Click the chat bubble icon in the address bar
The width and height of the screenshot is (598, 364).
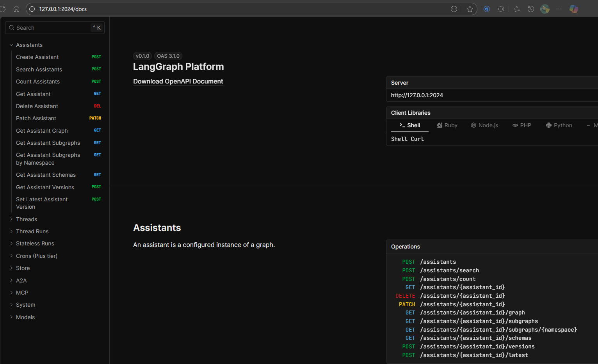pos(454,9)
